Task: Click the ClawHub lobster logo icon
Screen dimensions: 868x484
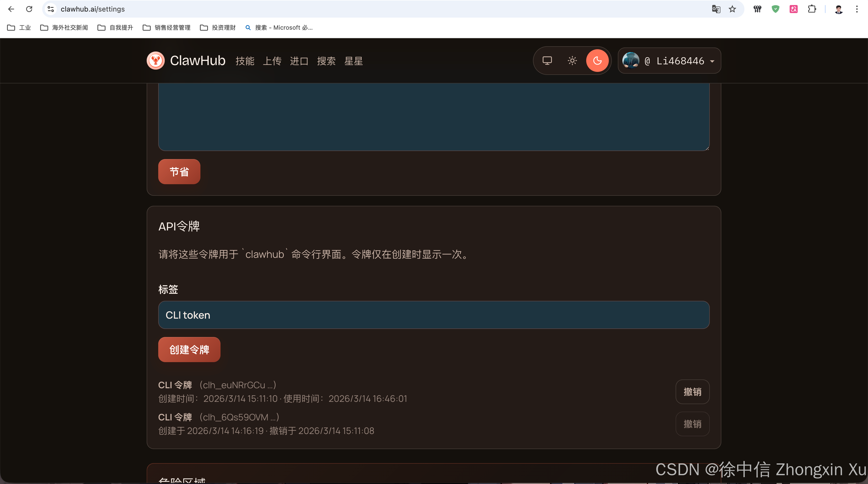Action: [155, 61]
